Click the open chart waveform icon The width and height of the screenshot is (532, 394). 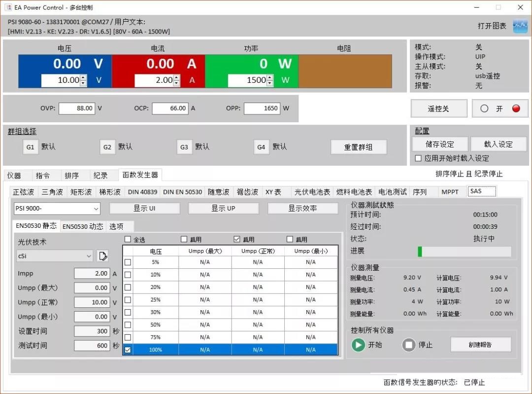520,26
